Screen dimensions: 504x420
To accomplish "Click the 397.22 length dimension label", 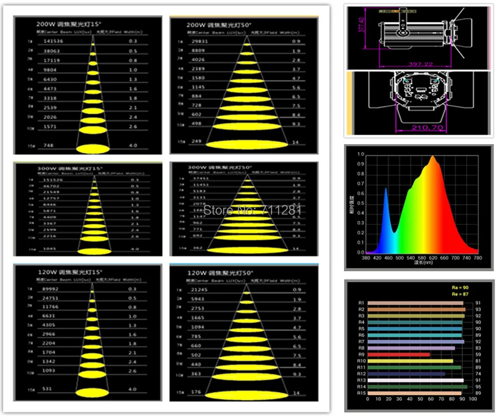I will click(x=421, y=64).
